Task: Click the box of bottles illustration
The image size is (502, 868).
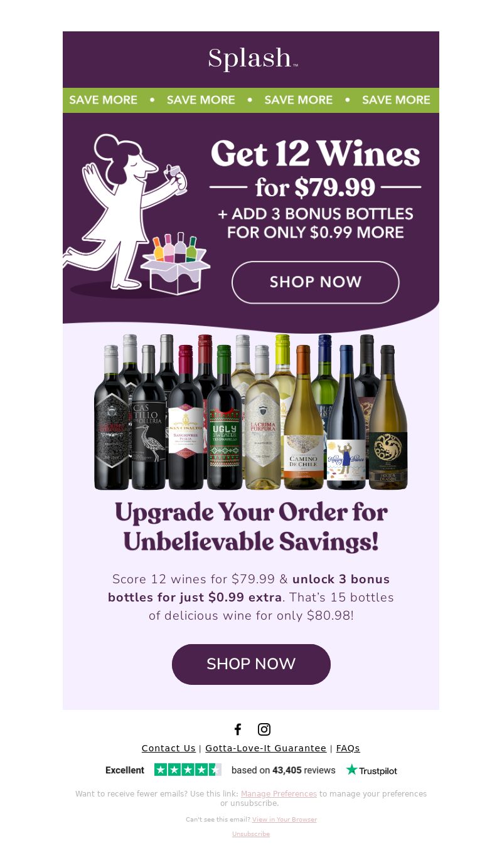Action: pyautogui.click(x=176, y=263)
